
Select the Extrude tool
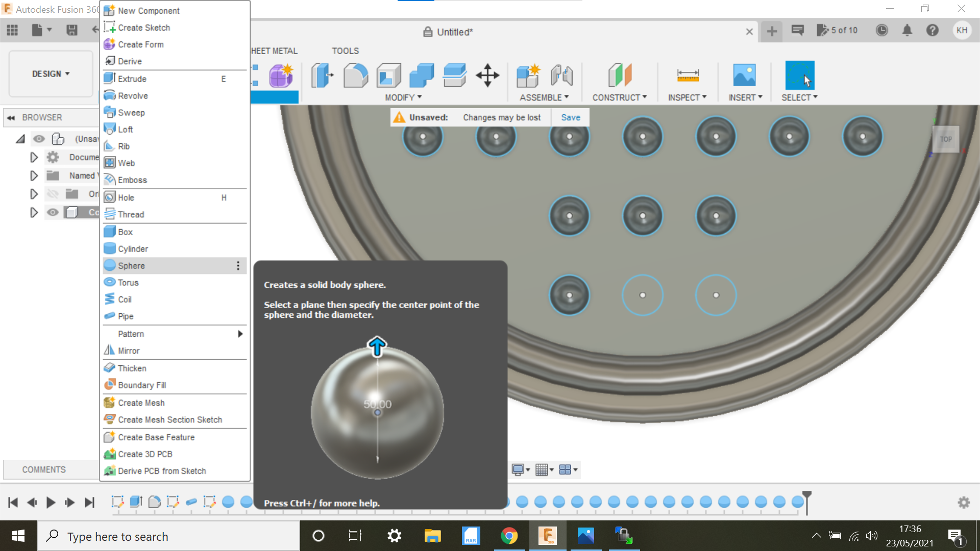[x=132, y=79]
